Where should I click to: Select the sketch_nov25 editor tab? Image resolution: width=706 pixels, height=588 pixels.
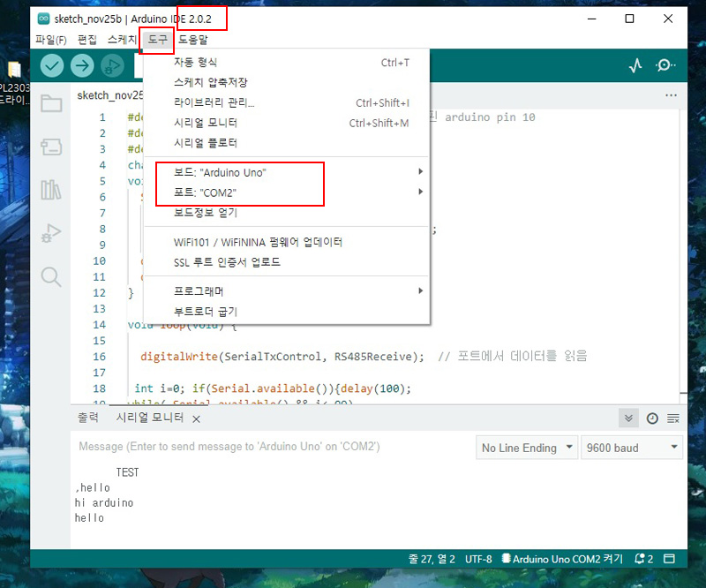109,95
